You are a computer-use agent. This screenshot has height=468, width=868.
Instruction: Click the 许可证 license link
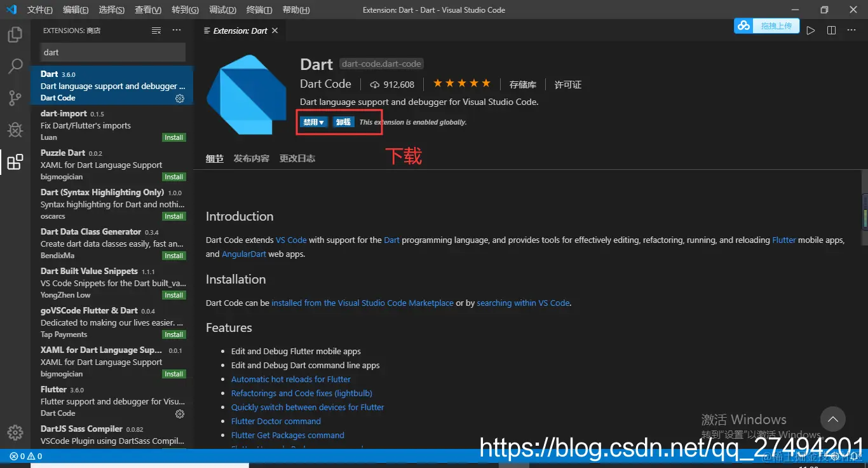click(x=568, y=85)
